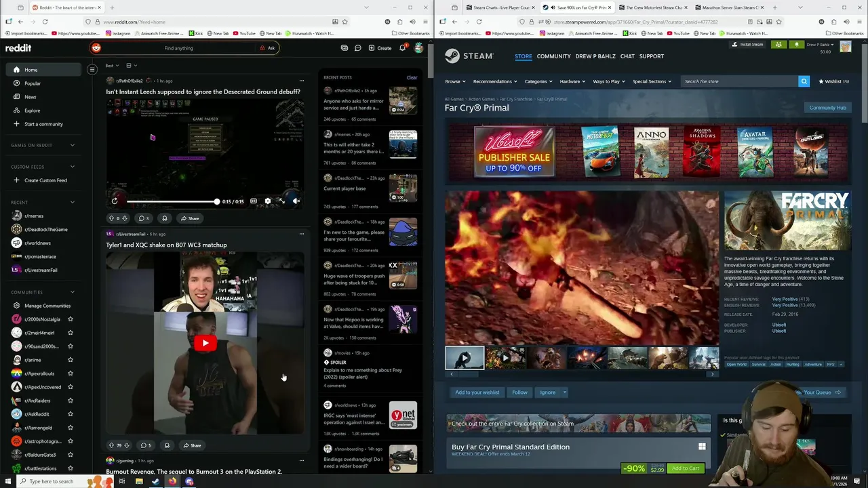Favorite r/BaldursGate3 with its star
868x488 pixels.
[70, 455]
